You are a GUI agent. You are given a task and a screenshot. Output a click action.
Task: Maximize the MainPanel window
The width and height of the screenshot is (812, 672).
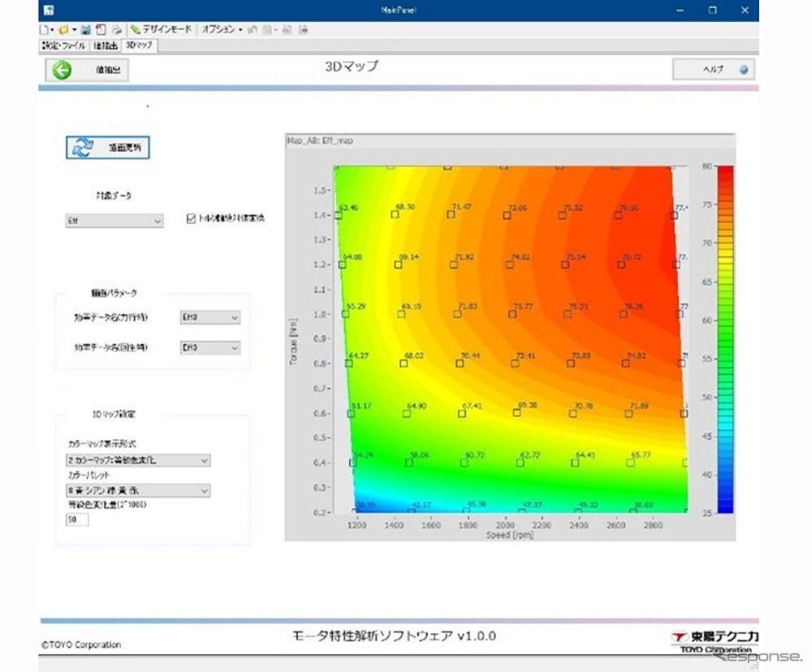tap(713, 11)
